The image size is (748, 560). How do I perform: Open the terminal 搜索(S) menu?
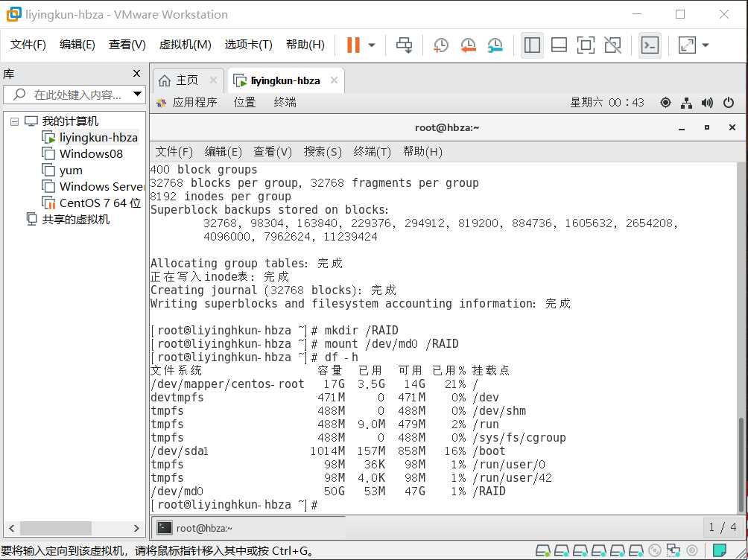click(x=323, y=152)
